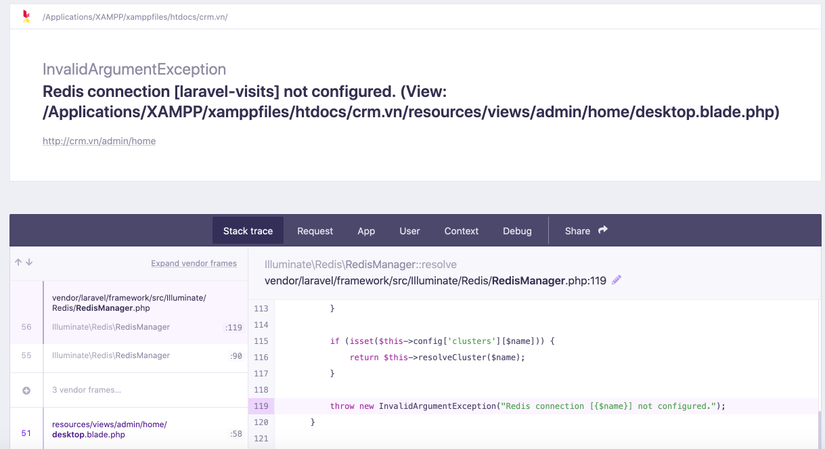This screenshot has width=825, height=449.
Task: Open RedisManager.php in editor via pencil icon
Action: pyautogui.click(x=617, y=281)
